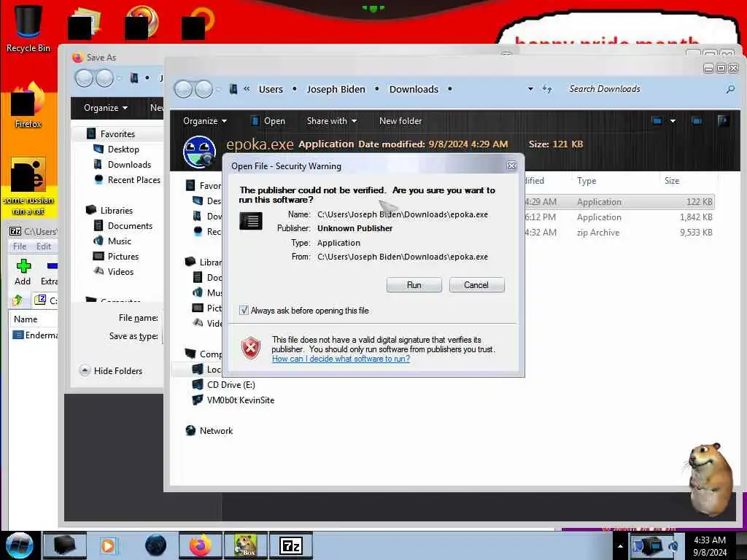Click the Open toolbar button in Downloads window

click(x=268, y=121)
